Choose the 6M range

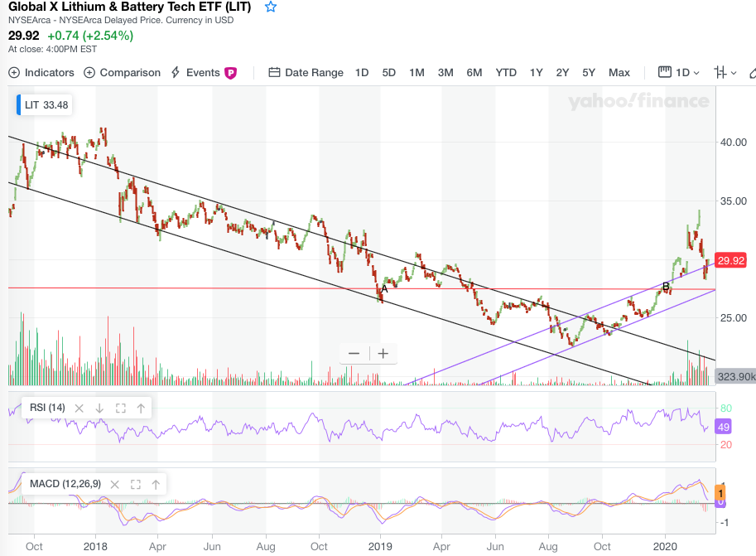click(x=474, y=72)
